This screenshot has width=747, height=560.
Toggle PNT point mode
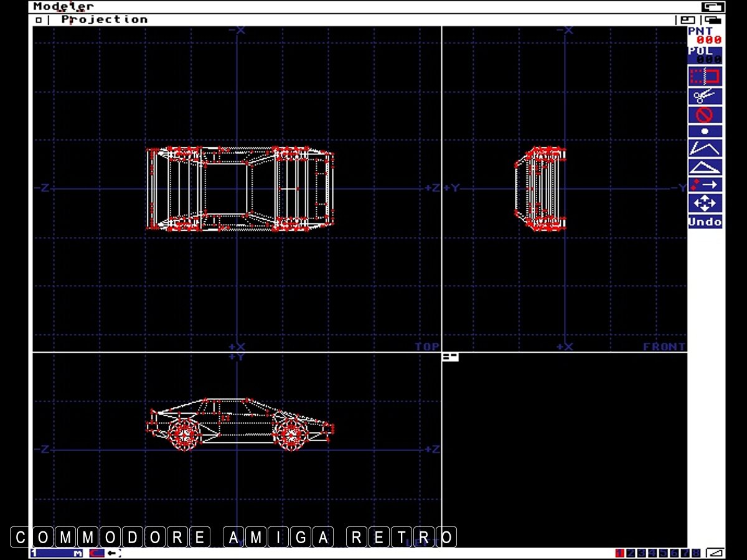pos(705,35)
